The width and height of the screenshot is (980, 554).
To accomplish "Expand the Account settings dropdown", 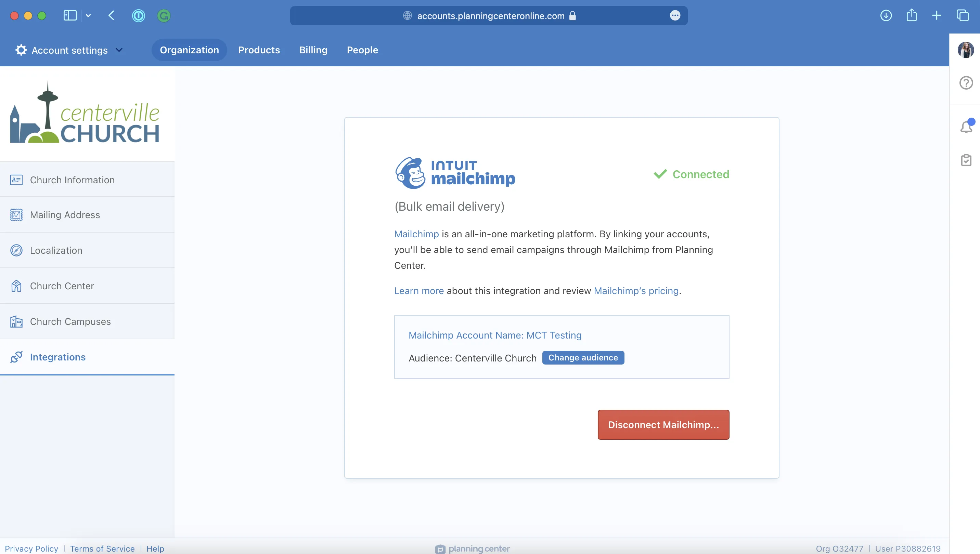I will coord(119,50).
